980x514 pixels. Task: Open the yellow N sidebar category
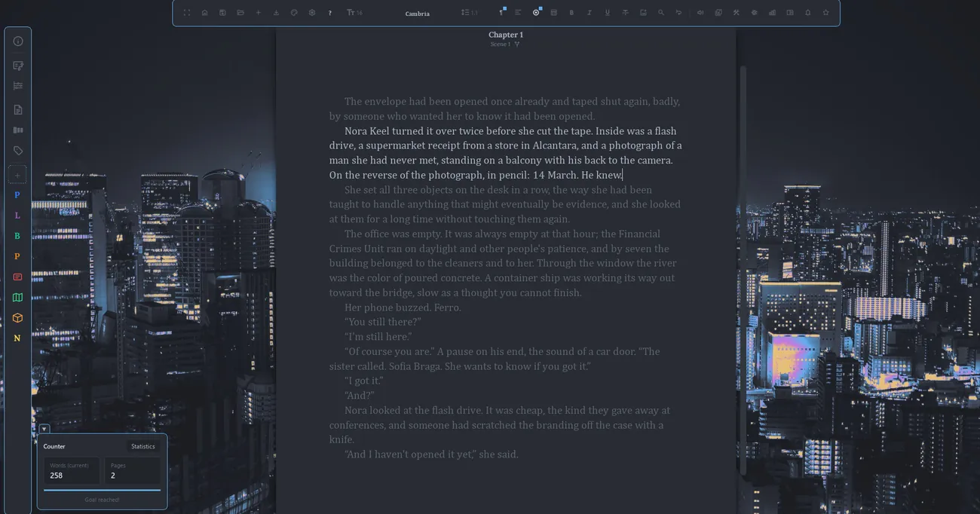tap(17, 338)
